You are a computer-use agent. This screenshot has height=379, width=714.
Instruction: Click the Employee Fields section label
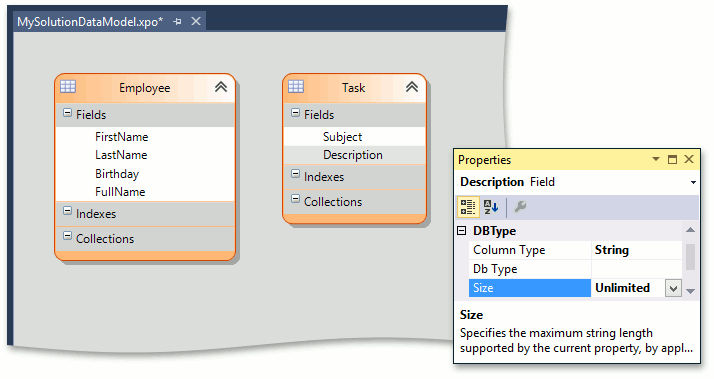(91, 115)
